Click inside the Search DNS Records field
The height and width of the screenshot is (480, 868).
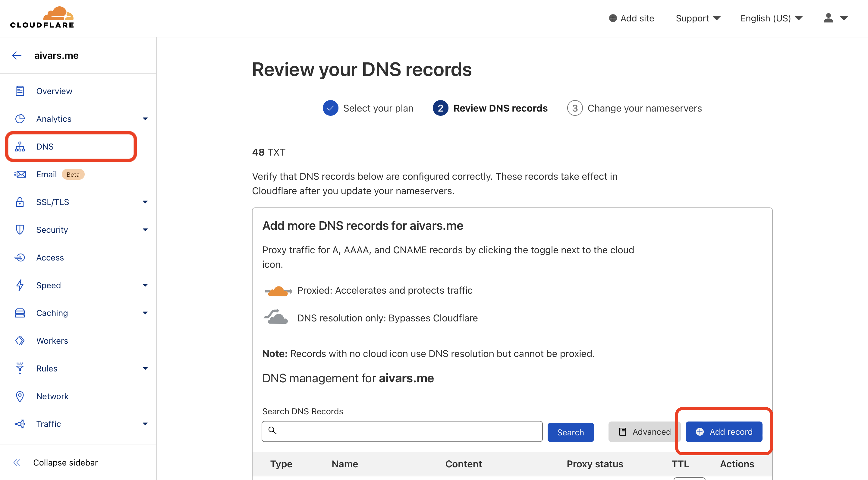point(402,431)
